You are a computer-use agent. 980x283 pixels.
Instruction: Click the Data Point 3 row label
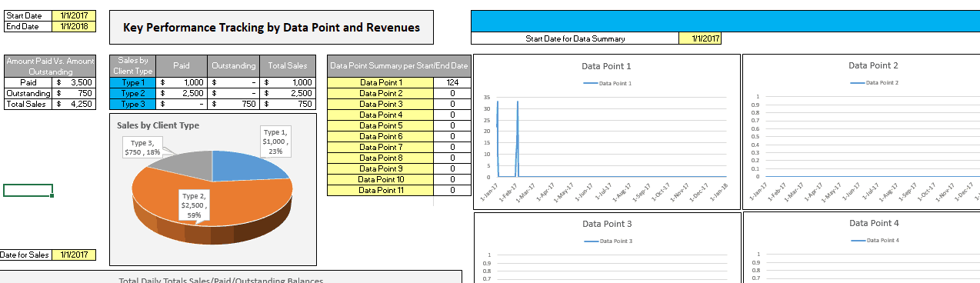point(381,104)
